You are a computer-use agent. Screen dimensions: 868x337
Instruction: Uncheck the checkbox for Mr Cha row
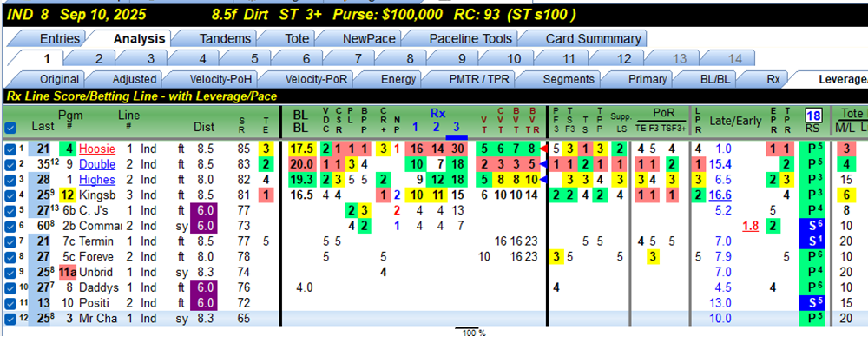(10, 319)
